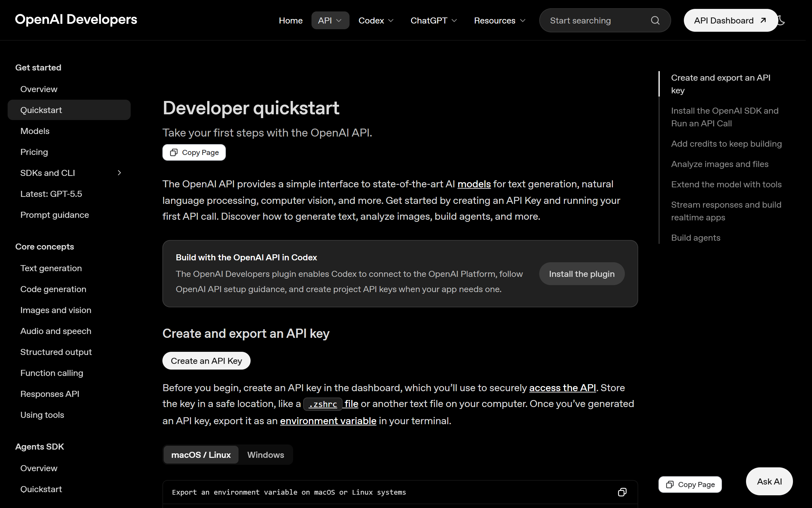Open the Home nav item
Screen dimensions: 812x508
(x=291, y=21)
